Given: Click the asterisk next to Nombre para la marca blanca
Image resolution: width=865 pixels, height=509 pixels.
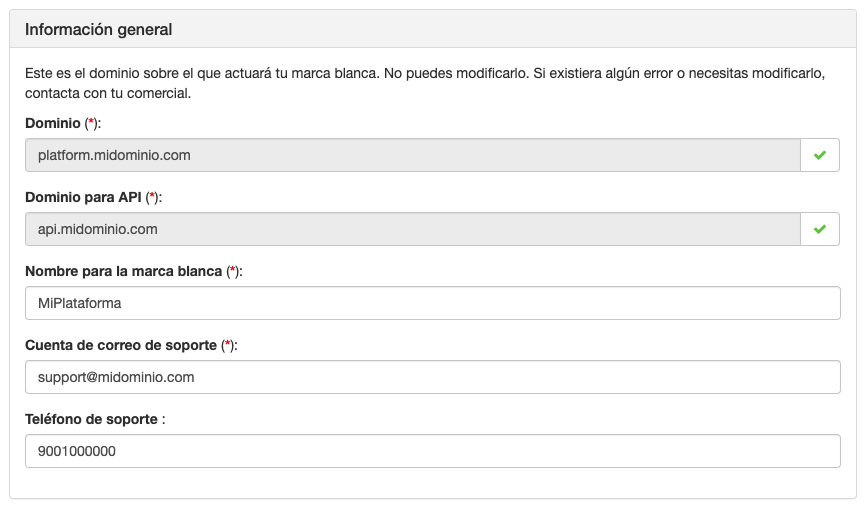Looking at the screenshot, I should 233,271.
